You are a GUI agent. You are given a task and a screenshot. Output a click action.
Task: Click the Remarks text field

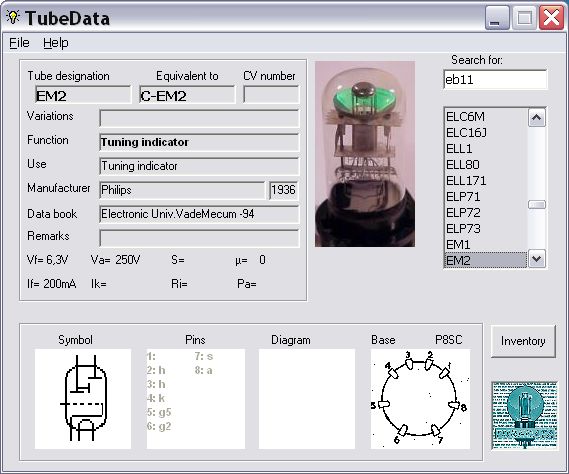199,238
